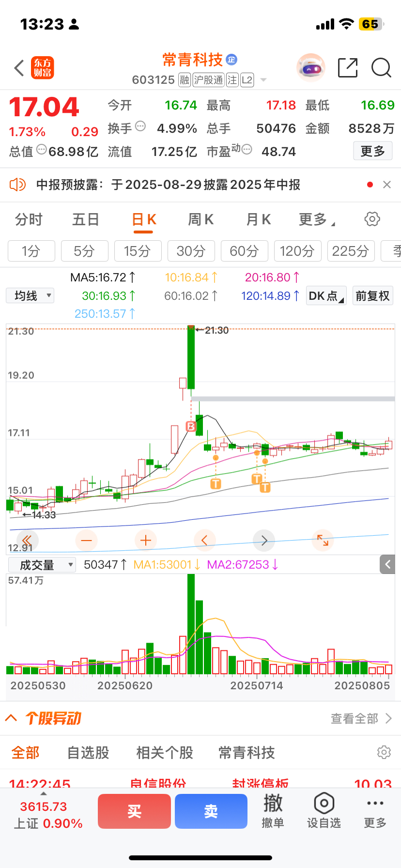The image size is (401, 868).
Task: Tap the 融 margin tag
Action: (185, 80)
